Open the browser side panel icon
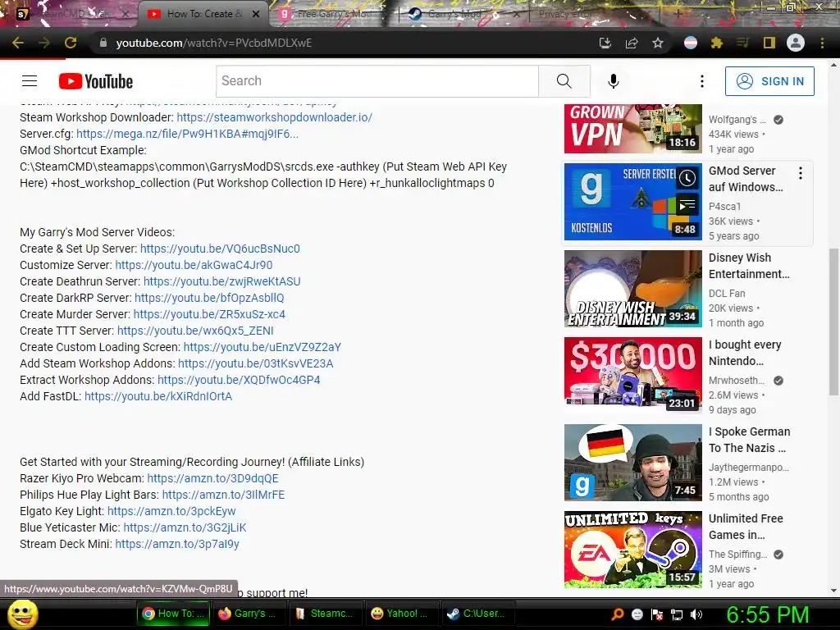The image size is (840, 630). 769,43
